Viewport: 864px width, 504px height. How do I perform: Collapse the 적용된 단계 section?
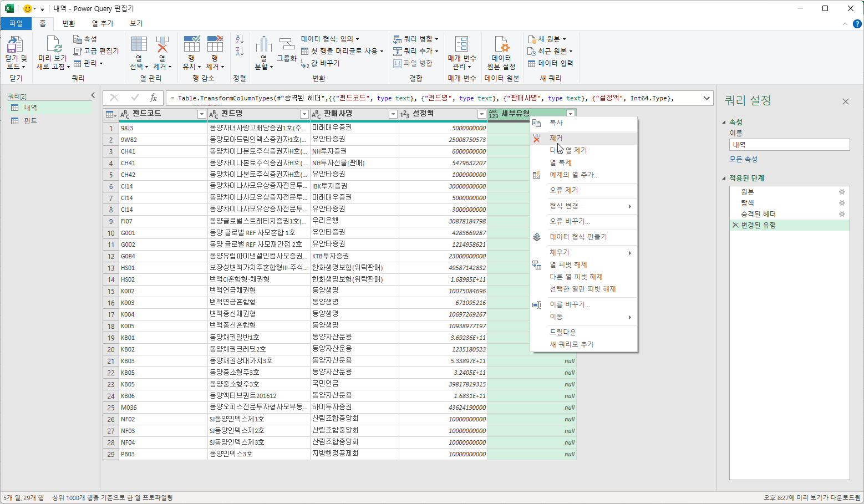point(724,178)
